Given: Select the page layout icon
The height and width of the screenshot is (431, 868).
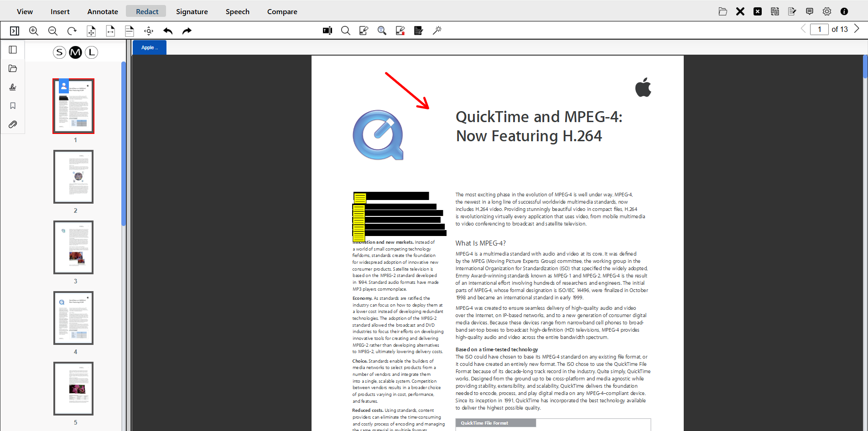Looking at the screenshot, I should pos(130,31).
